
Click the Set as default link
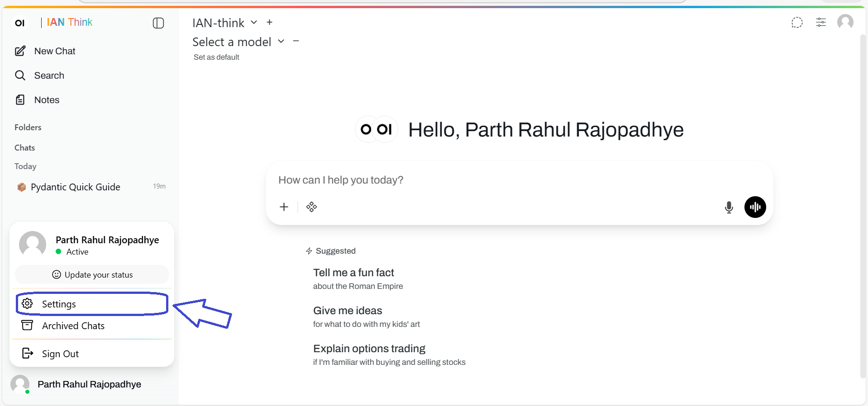(216, 57)
